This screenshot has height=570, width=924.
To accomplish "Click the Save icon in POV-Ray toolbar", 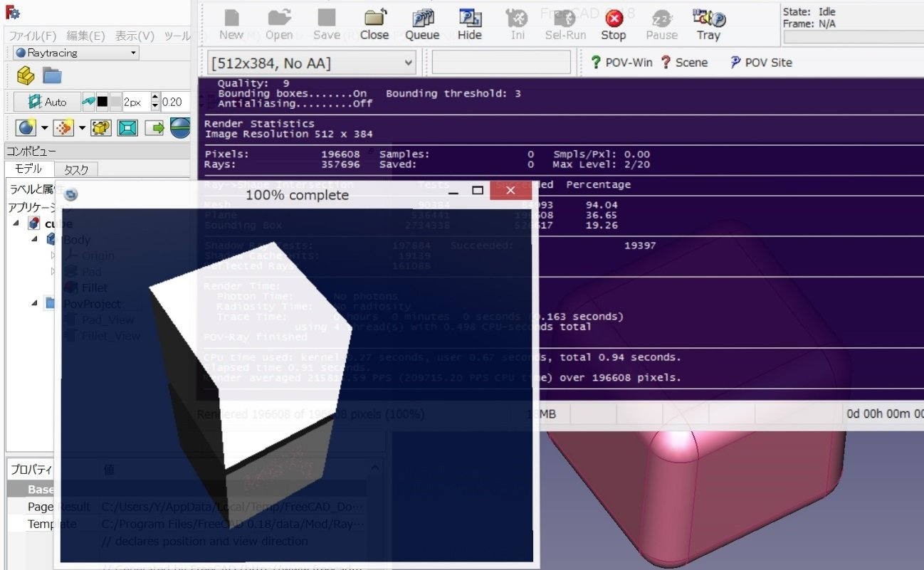I will click(327, 23).
